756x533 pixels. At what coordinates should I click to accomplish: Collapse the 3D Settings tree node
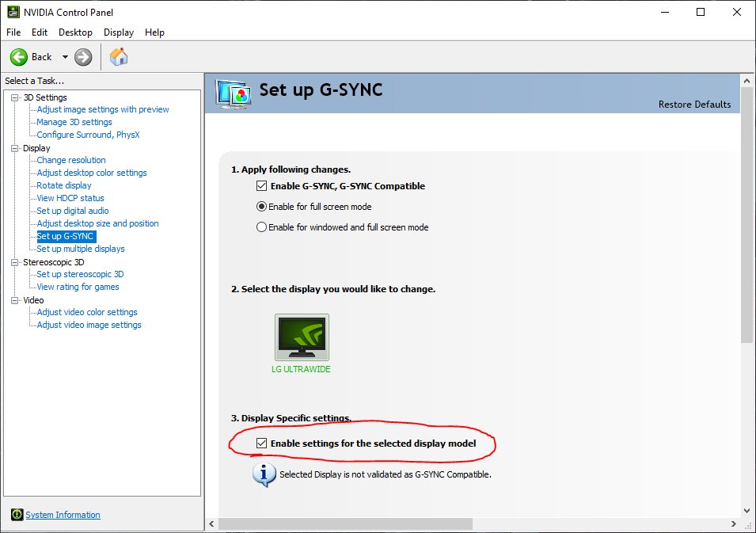click(15, 97)
